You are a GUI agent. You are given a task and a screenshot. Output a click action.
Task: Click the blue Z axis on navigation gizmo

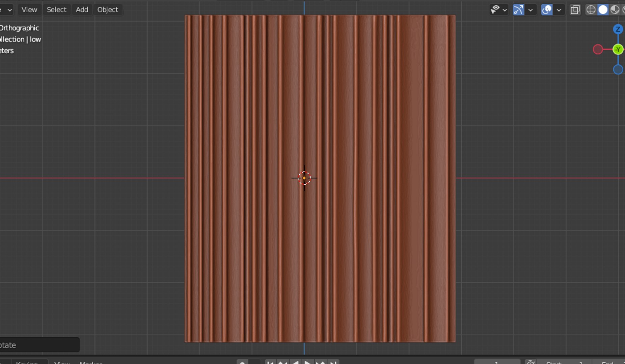618,29
